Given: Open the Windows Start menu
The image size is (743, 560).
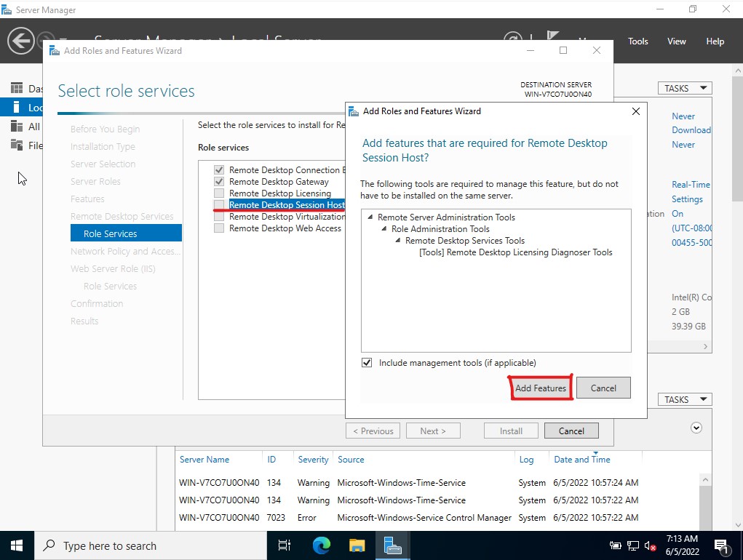Looking at the screenshot, I should 17,545.
